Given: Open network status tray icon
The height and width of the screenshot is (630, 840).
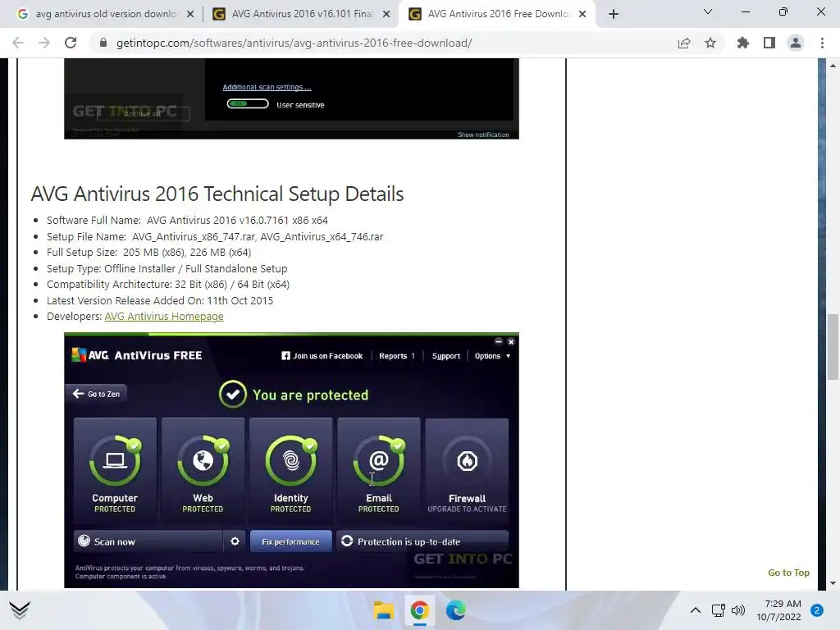Looking at the screenshot, I should [718, 610].
